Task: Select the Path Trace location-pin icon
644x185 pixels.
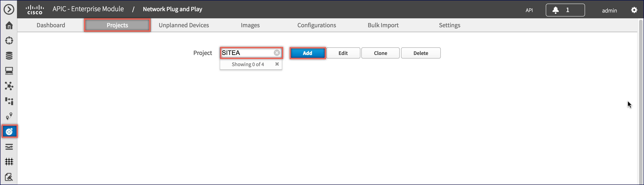Action: click(9, 116)
